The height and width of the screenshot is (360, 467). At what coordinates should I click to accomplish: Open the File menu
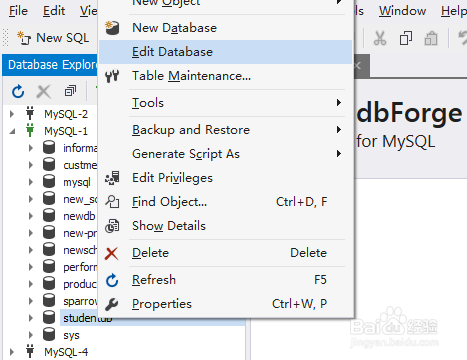click(18, 11)
